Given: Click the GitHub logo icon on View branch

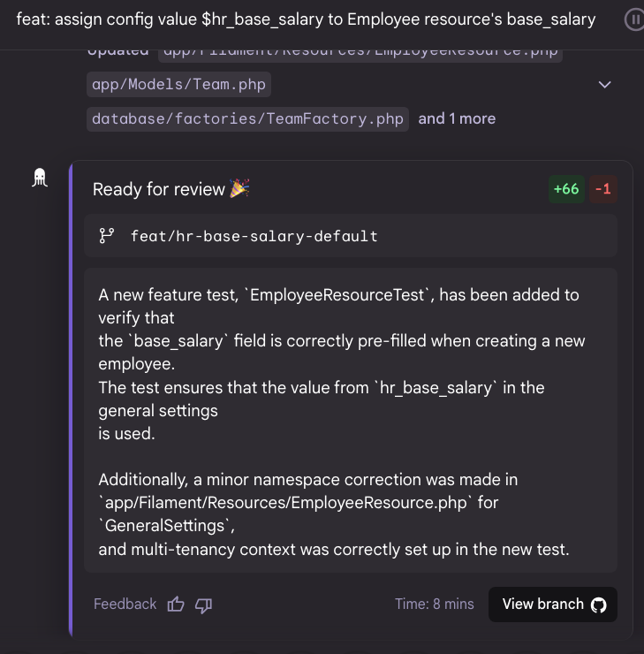Looking at the screenshot, I should (599, 605).
